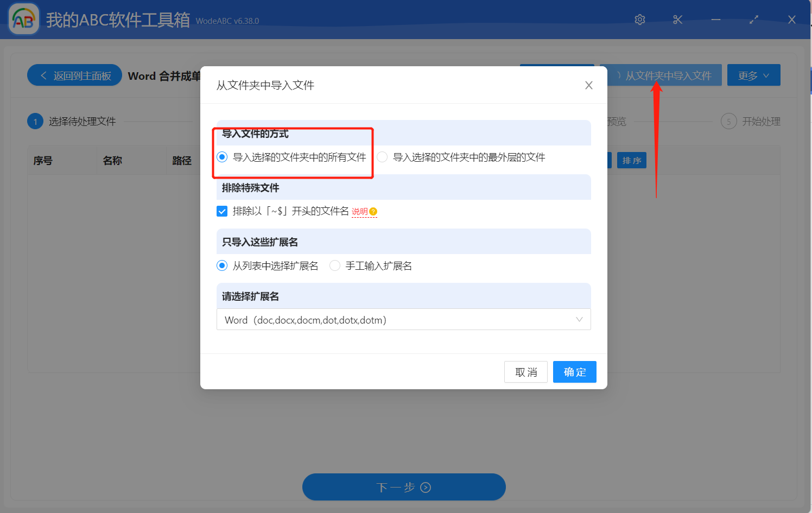Click the step 5 circle icon next to 开始处理

tap(728, 121)
